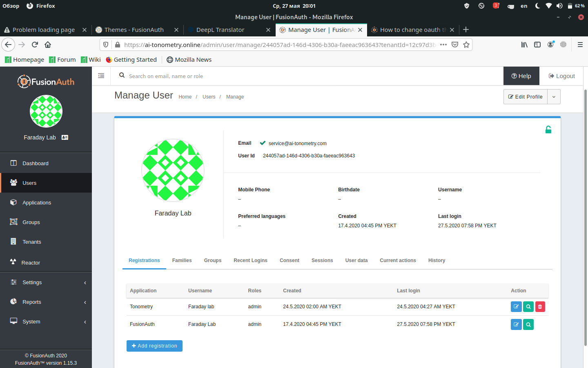The height and width of the screenshot is (368, 588).
Task: Open Tenants in the sidebar
Action: click(x=46, y=242)
